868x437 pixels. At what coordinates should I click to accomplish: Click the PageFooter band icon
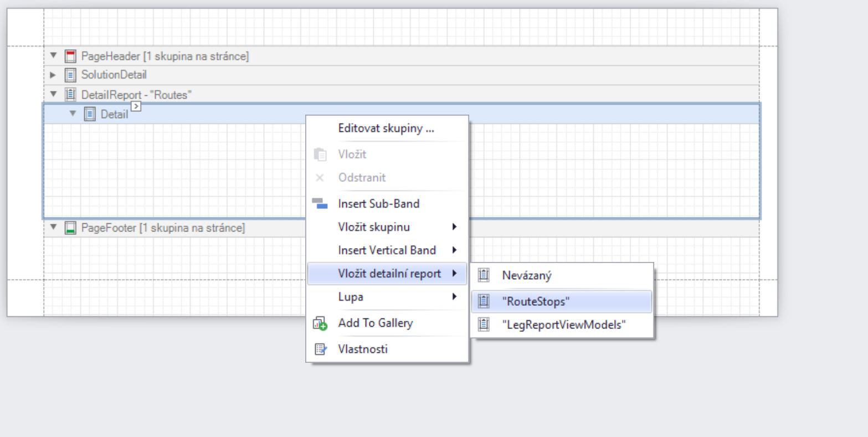pyautogui.click(x=70, y=228)
